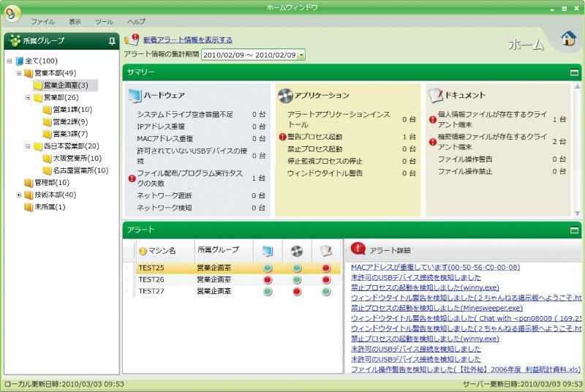585x392 pixels.
Task: Click TEST25 green hardware status indicator
Action: coord(268,268)
